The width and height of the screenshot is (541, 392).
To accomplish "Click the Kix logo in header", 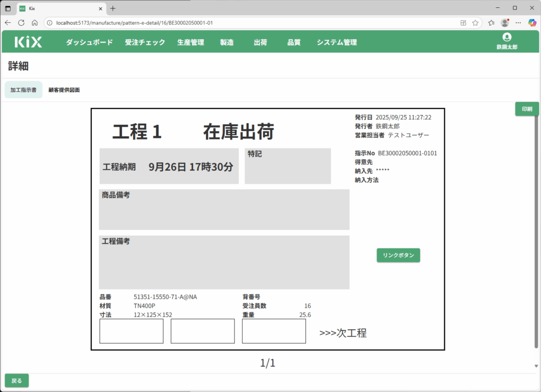I will 28,42.
